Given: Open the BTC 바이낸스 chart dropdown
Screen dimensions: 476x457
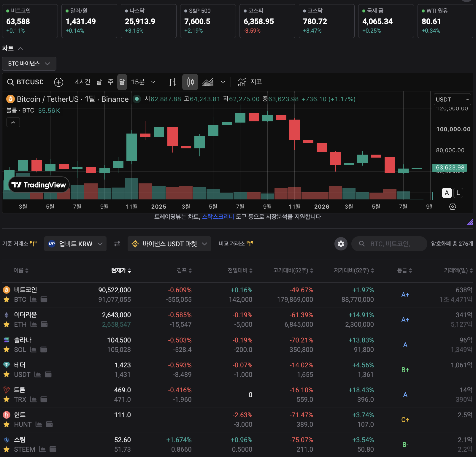Looking at the screenshot, I should click(x=29, y=64).
